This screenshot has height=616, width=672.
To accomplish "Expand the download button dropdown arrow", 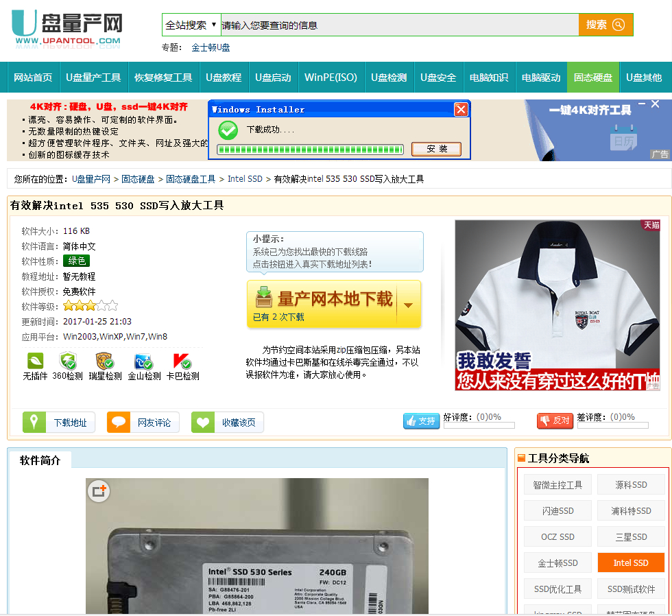I will pos(409,305).
